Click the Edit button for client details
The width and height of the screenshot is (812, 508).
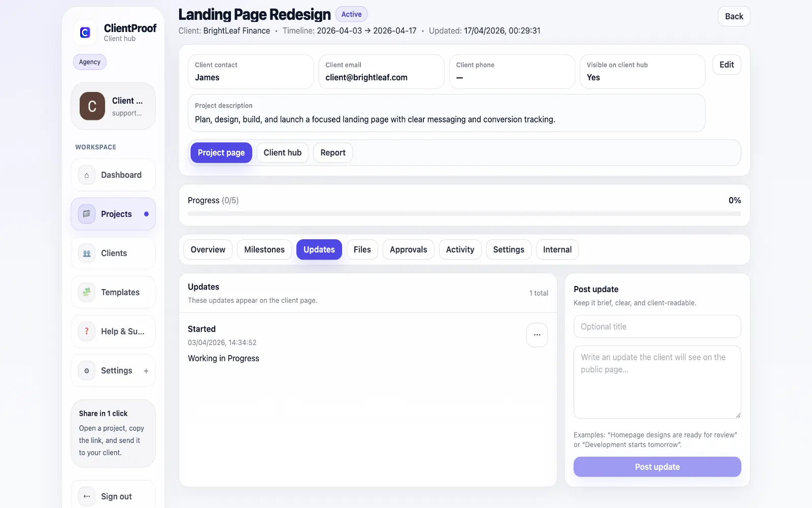click(727, 65)
